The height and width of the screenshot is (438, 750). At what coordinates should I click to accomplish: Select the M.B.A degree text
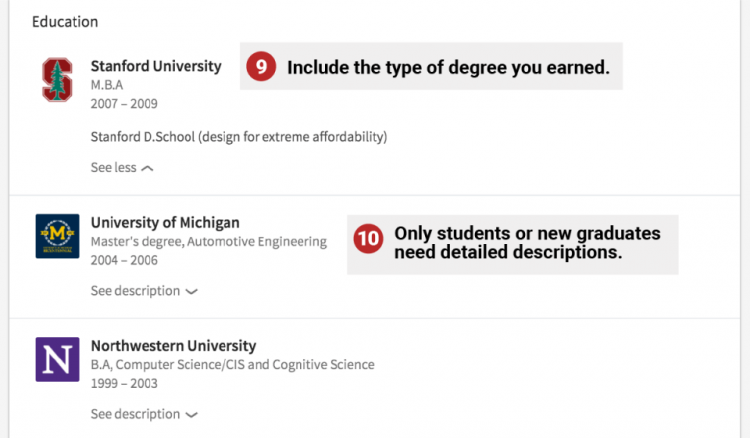[107, 85]
